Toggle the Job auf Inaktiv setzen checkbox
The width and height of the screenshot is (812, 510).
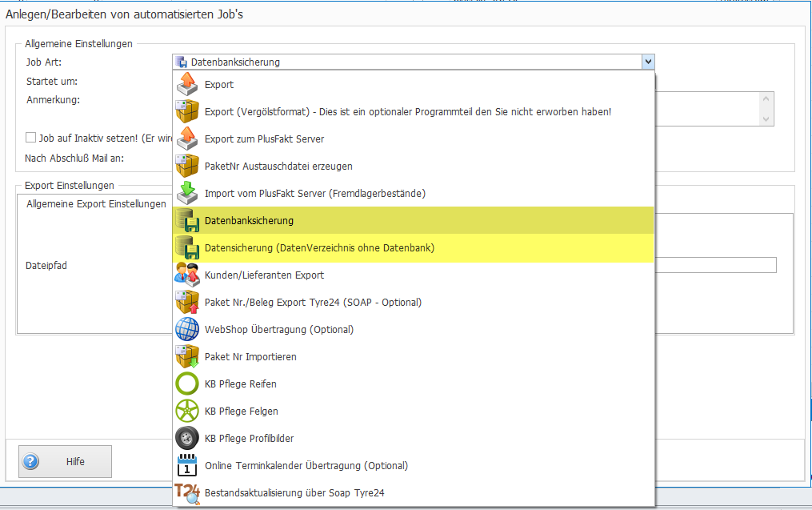[30, 138]
